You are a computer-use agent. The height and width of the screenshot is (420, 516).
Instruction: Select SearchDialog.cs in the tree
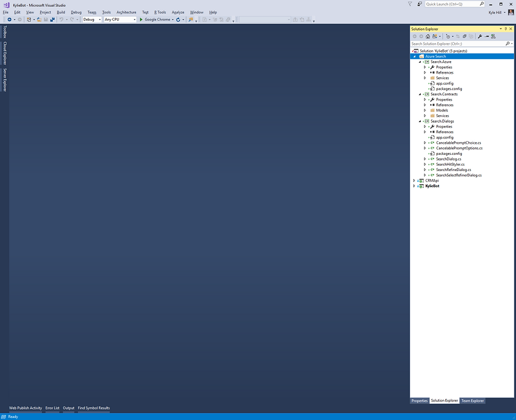pyautogui.click(x=449, y=159)
